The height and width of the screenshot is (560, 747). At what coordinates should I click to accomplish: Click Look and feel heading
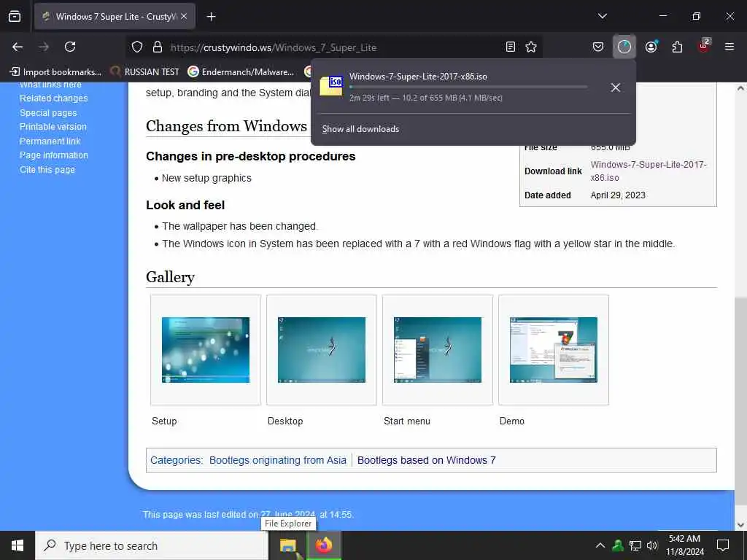185,205
